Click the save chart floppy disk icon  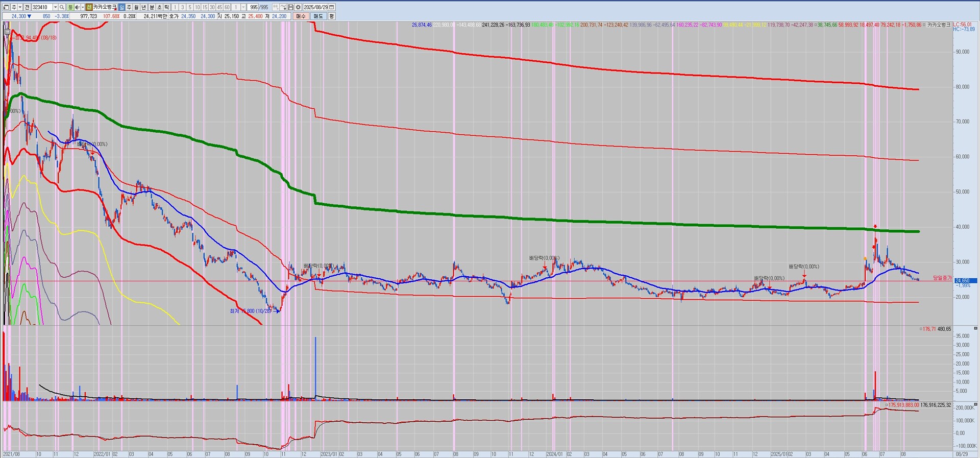291,7
